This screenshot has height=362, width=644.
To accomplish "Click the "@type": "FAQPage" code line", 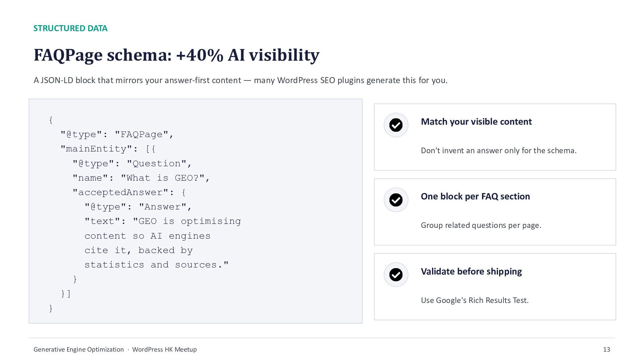I will tap(117, 134).
